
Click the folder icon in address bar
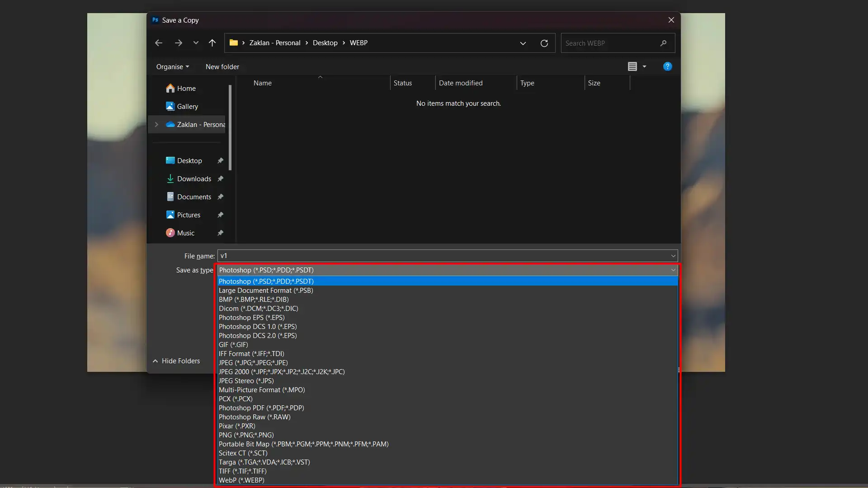pyautogui.click(x=234, y=43)
